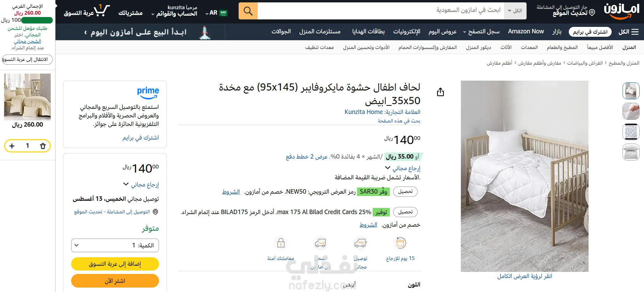Click the توصيل مجاني free delivery truck icon
Screen dimensions: 644x292
[360, 243]
